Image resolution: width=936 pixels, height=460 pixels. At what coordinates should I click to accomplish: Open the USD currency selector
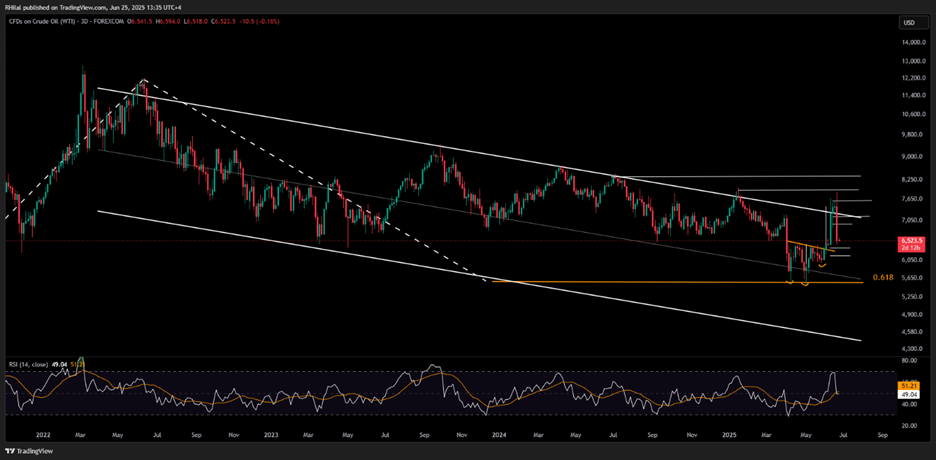click(913, 22)
